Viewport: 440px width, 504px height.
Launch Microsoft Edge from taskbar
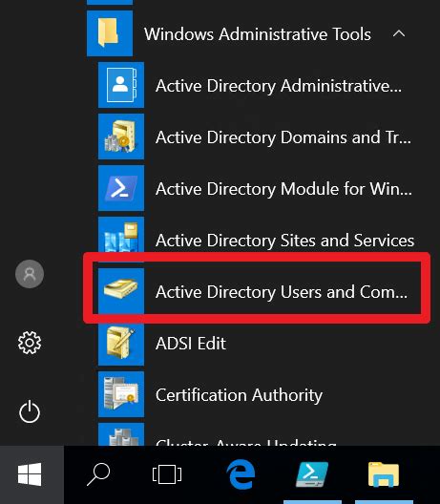[x=241, y=474]
